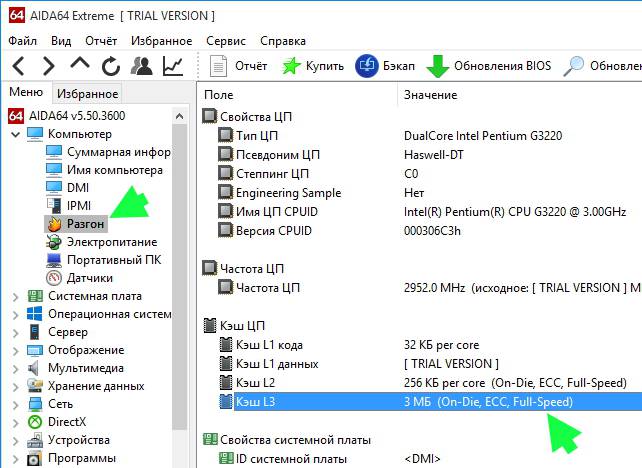Click the Back navigation arrow
Screen dimensions: 642x468
pos(19,66)
